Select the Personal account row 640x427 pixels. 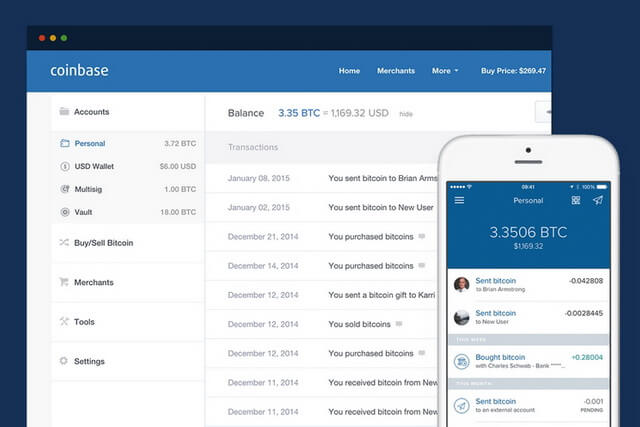pyautogui.click(x=128, y=143)
